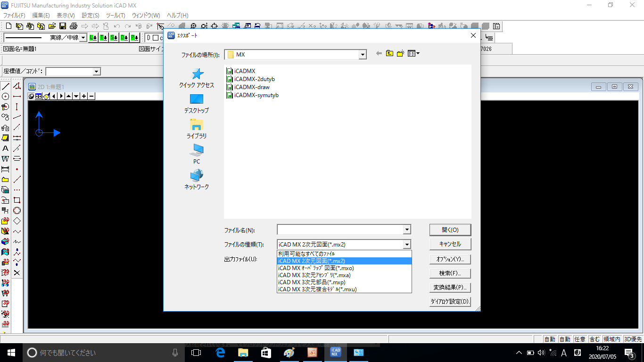The height and width of the screenshot is (362, 644).
Task: Choose 利用可能なすべてのファイル in the list
Action: pyautogui.click(x=344, y=254)
